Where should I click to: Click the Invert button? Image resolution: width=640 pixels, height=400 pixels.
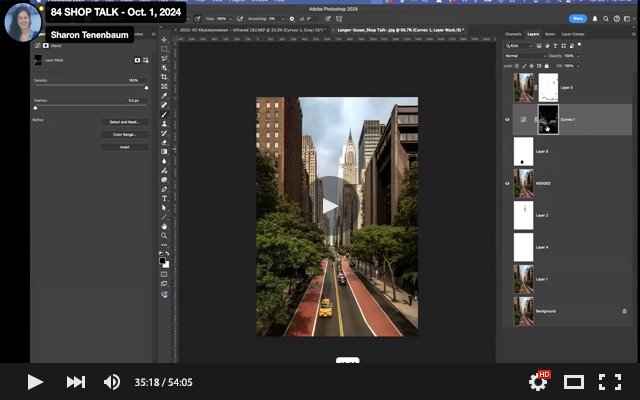(x=124, y=147)
